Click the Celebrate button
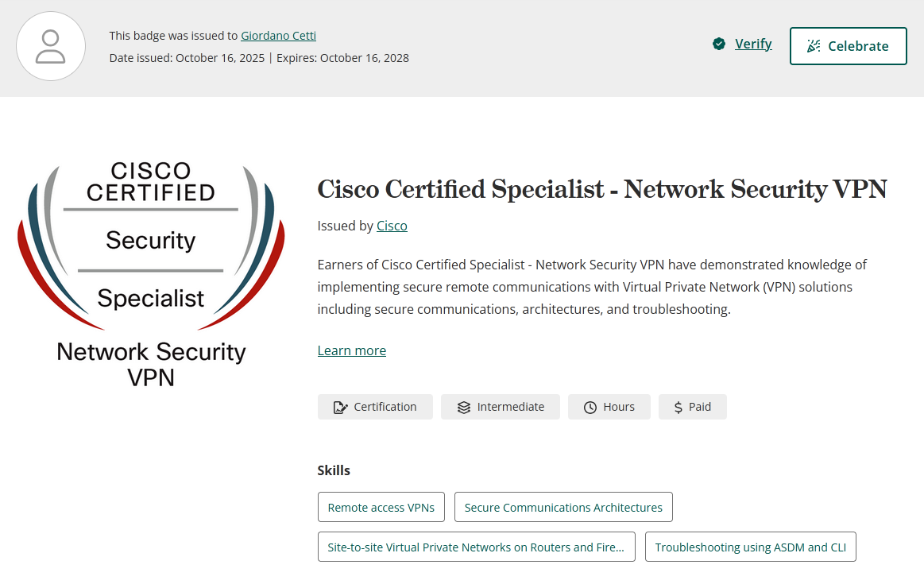Screen dimensions: 924x584 point(848,46)
